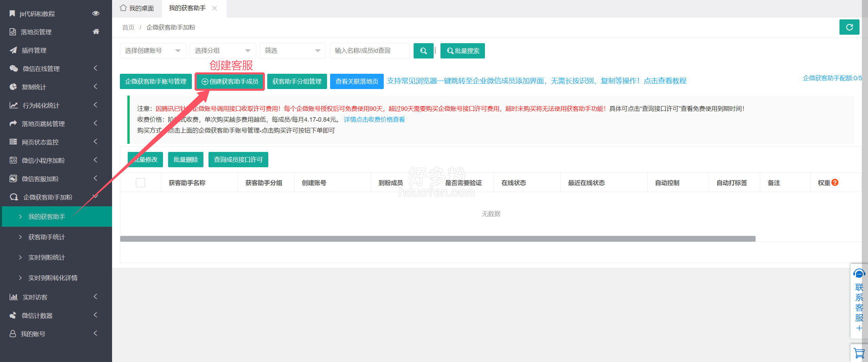Expand the 微信计数器 menu chevron
Screen dimensions: 868x362
95,315
